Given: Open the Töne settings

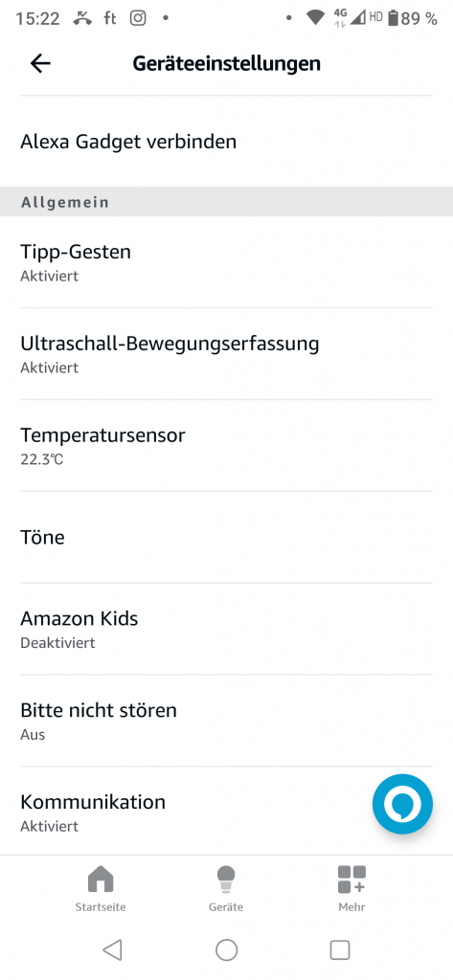Looking at the screenshot, I should 226,538.
